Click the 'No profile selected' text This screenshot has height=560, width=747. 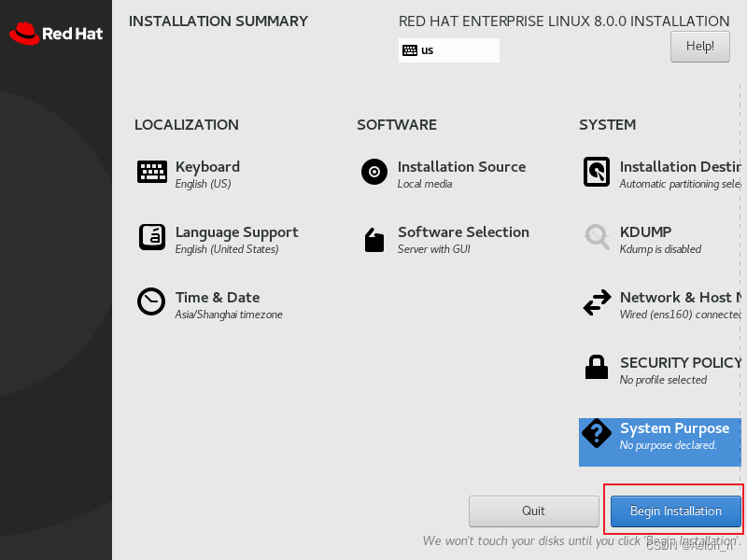pos(663,380)
